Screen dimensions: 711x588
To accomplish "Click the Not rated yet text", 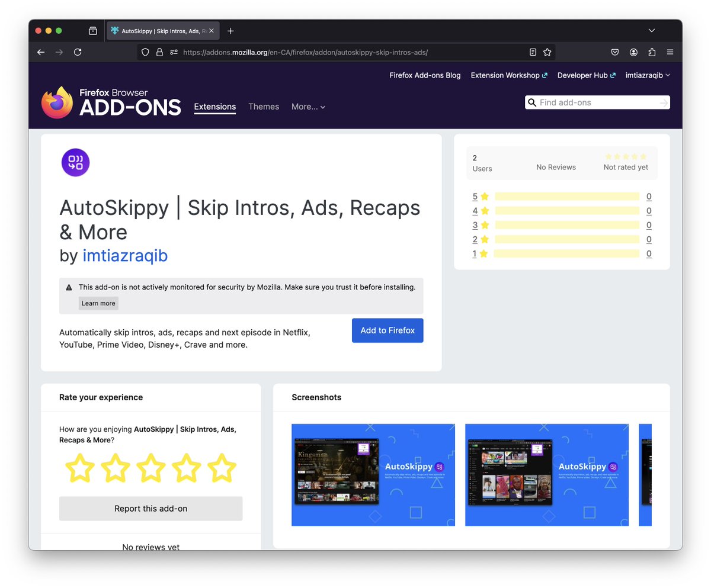I will coord(626,168).
